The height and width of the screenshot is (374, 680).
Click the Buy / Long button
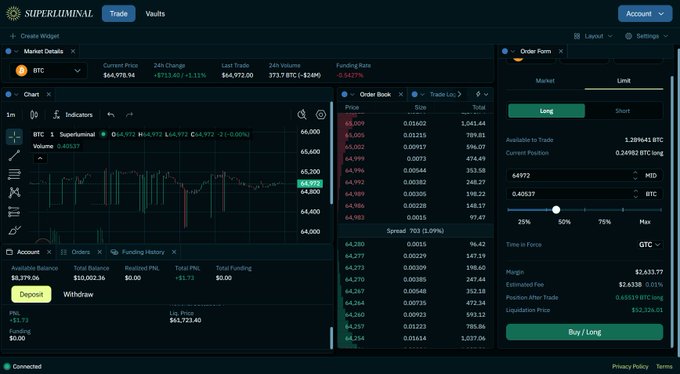tap(584, 332)
